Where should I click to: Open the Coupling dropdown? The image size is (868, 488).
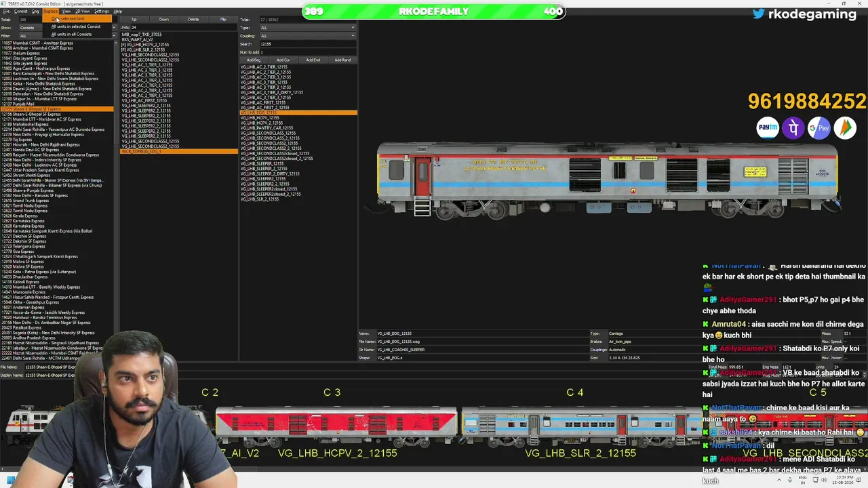point(308,36)
